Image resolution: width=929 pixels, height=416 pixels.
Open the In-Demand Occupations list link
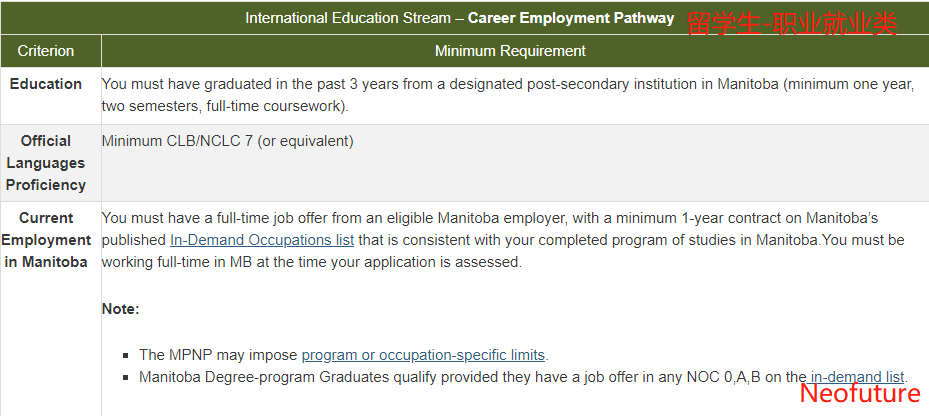click(x=262, y=240)
